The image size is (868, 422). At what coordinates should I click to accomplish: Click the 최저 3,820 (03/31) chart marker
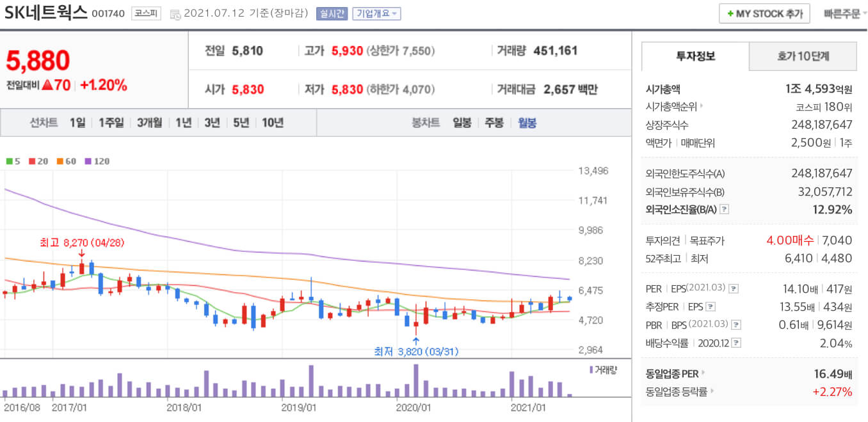click(417, 352)
